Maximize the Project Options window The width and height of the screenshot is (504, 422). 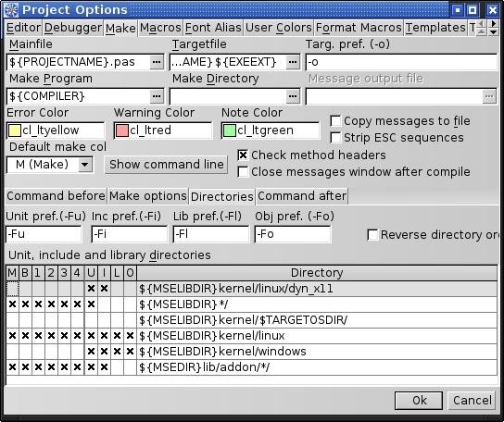[x=472, y=10]
